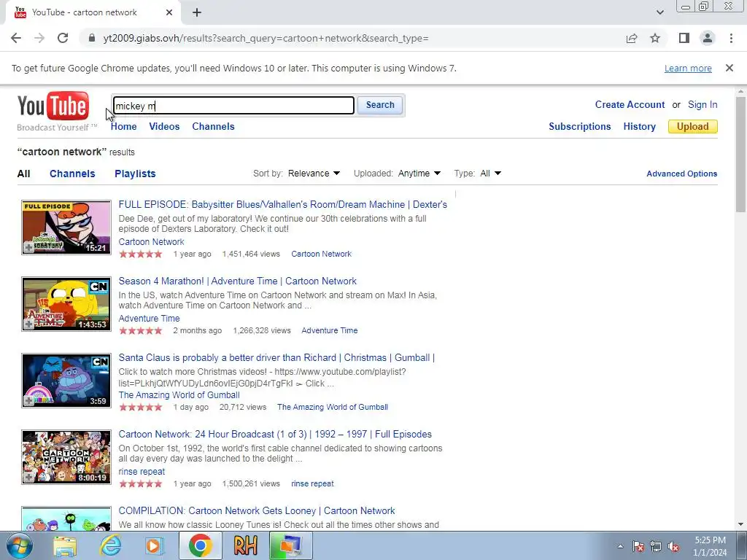The image size is (747, 560).
Task: Click the yellow Upload button
Action: pyautogui.click(x=693, y=126)
